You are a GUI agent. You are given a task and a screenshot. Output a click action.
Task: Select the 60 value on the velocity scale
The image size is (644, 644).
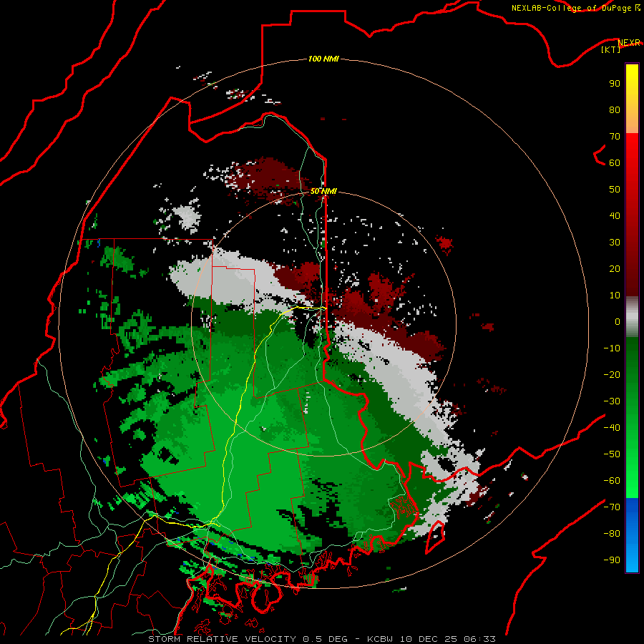(x=615, y=162)
